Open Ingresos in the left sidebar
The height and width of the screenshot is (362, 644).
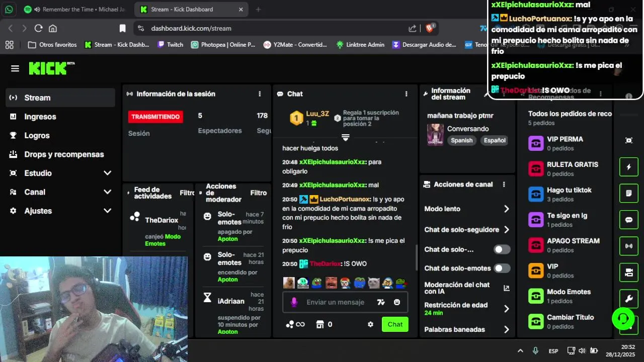(60, 117)
